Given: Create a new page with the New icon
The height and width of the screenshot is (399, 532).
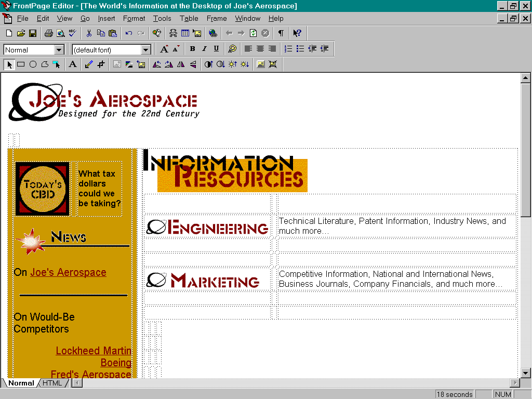Looking at the screenshot, I should click(x=9, y=33).
